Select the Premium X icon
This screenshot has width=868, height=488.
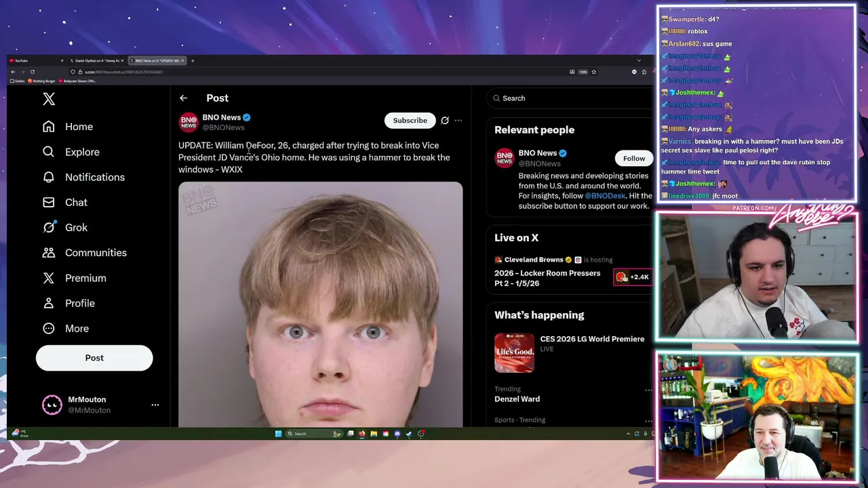coord(49,278)
